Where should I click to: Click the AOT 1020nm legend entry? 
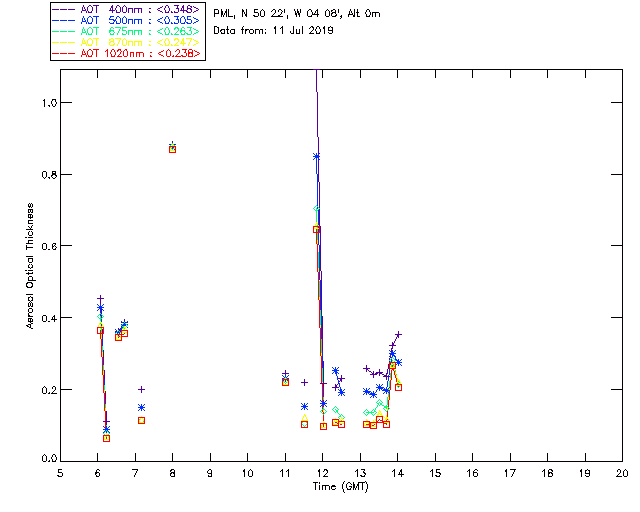coord(127,53)
